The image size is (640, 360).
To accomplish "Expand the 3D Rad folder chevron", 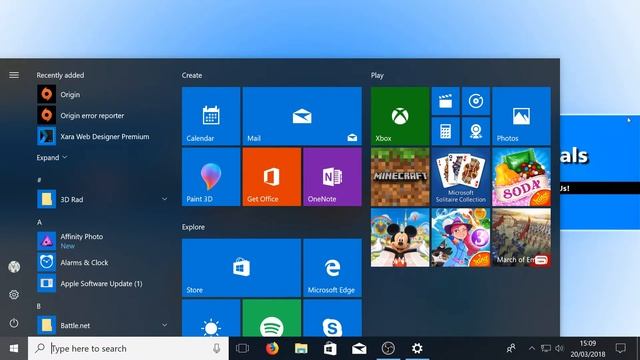I will [164, 199].
